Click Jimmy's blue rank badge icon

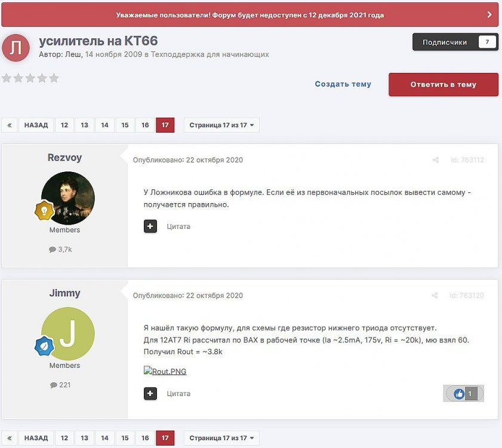[x=44, y=346]
